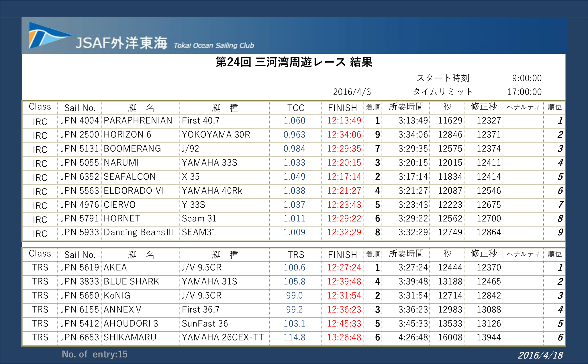588x364 pixels.
Task: Select the boat name SHIKAMARU
Action: point(130,337)
